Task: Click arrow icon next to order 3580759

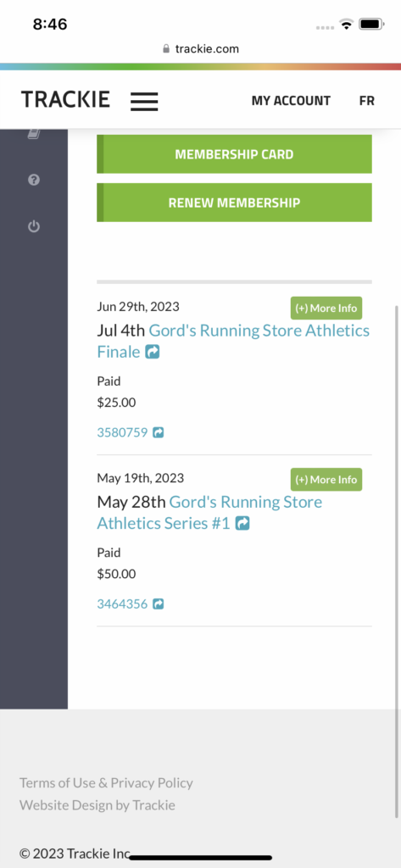Action: 159,432
